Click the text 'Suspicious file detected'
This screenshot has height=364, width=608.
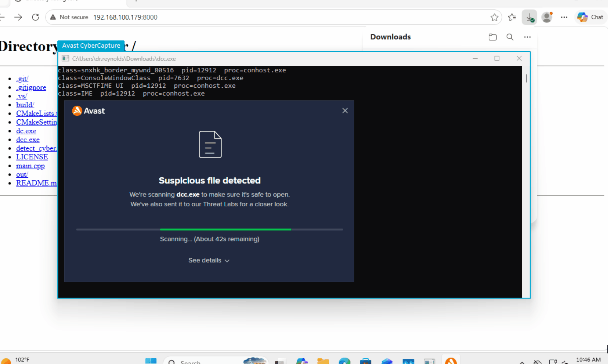(210, 181)
